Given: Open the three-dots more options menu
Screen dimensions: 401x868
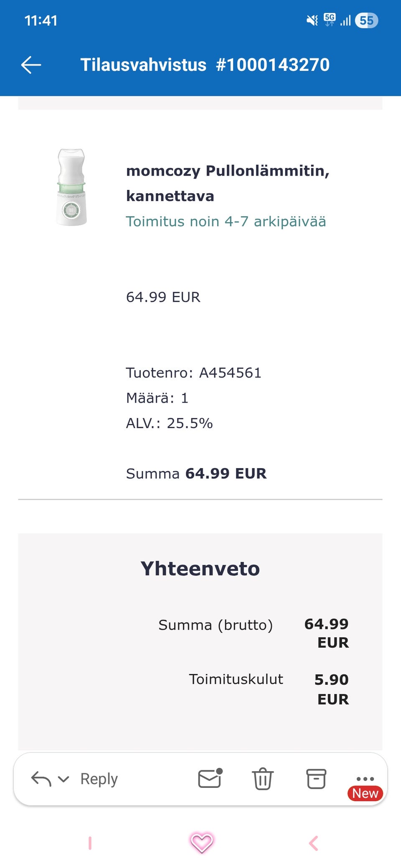Looking at the screenshot, I should tap(365, 778).
